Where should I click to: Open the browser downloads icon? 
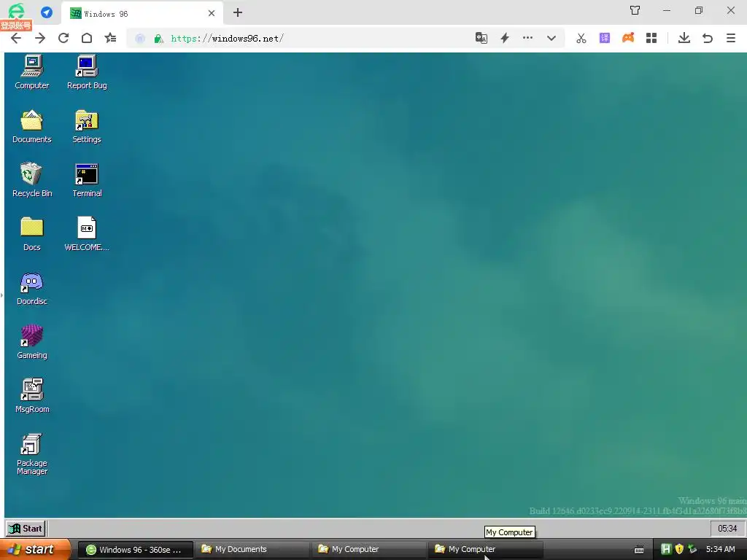(684, 38)
